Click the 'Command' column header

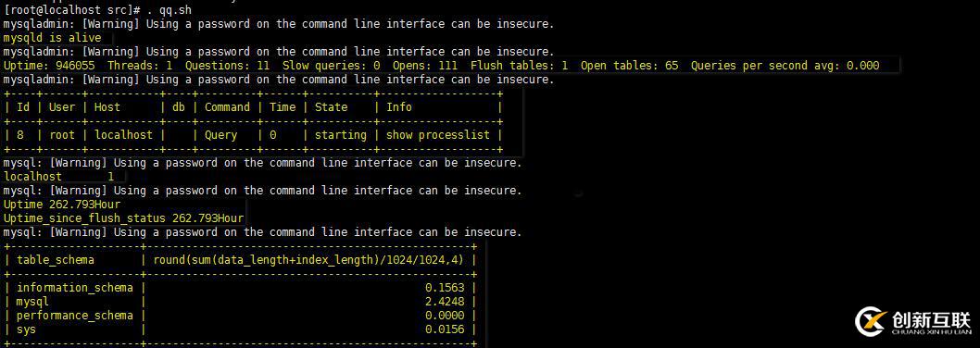[228, 106]
